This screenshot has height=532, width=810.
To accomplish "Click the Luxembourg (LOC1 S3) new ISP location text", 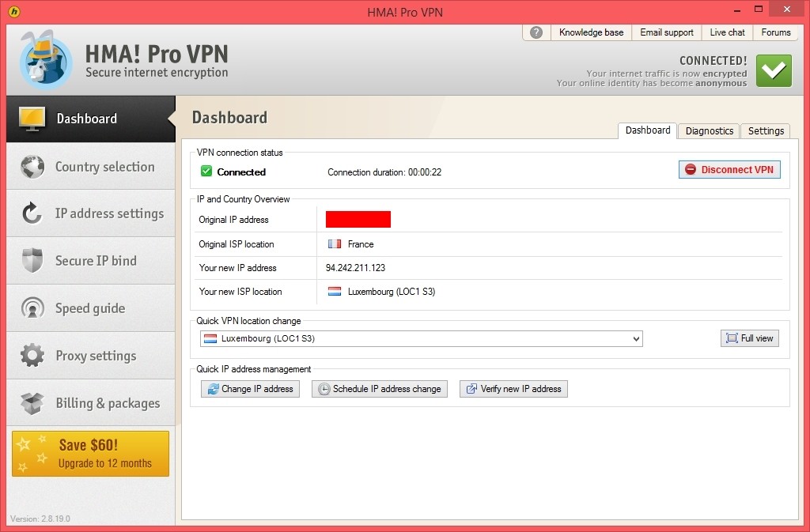I will [x=392, y=292].
